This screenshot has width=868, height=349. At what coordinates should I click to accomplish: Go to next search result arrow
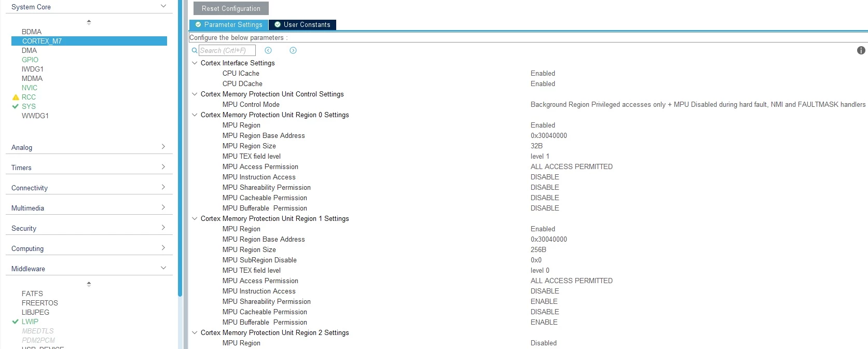click(x=293, y=50)
